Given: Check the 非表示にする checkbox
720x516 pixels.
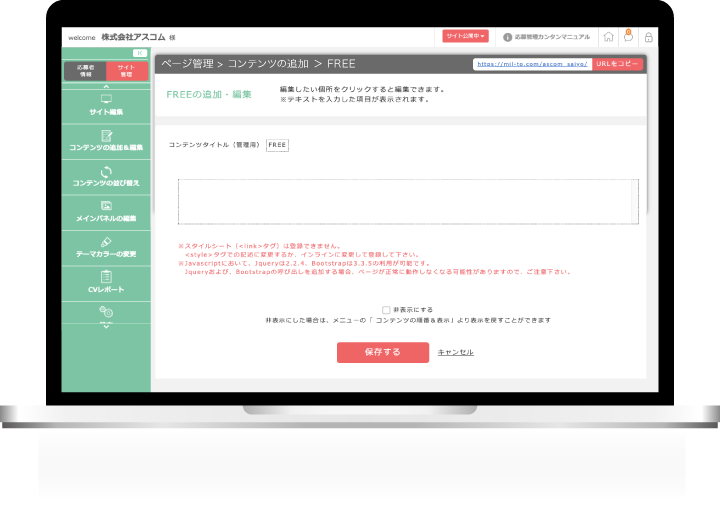Looking at the screenshot, I should [386, 310].
